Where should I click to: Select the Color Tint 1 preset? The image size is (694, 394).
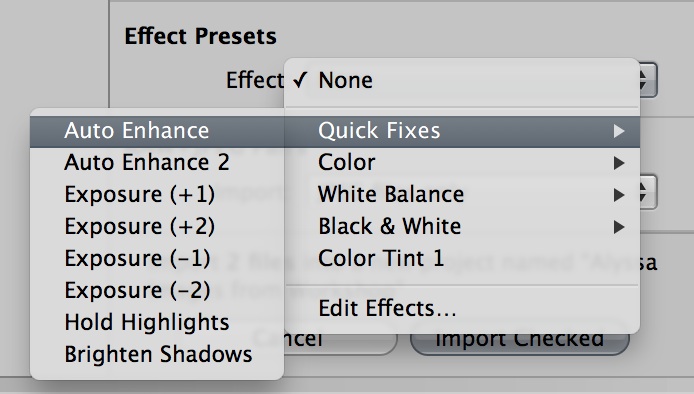tap(462, 258)
